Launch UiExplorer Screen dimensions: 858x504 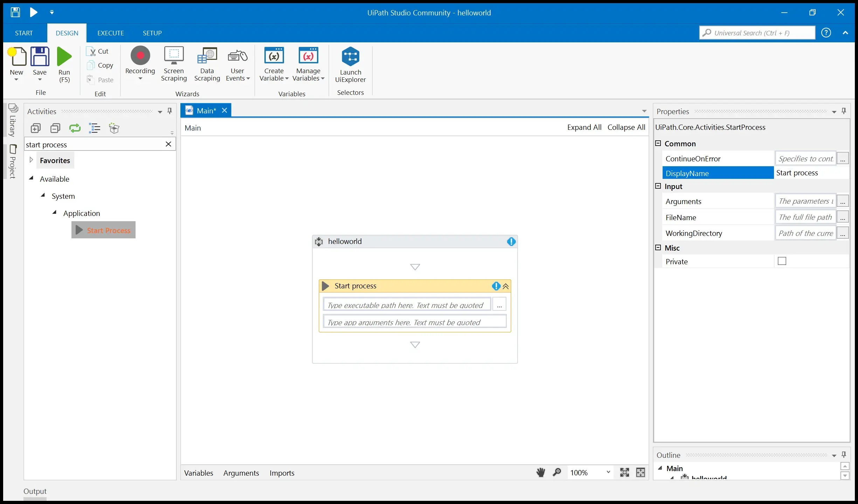coord(350,65)
